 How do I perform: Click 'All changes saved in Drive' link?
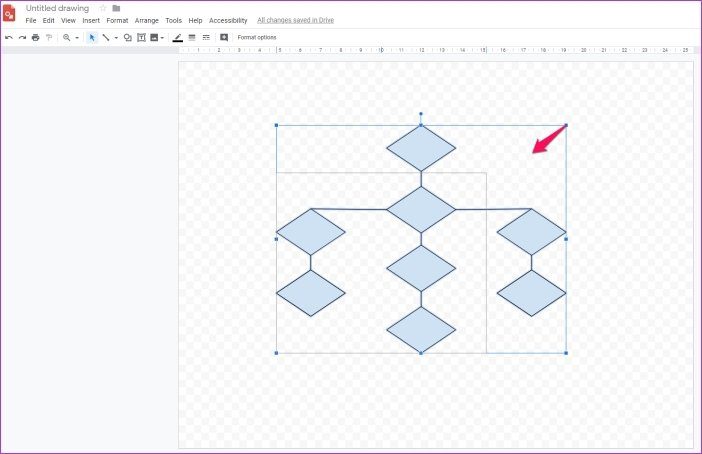[295, 20]
